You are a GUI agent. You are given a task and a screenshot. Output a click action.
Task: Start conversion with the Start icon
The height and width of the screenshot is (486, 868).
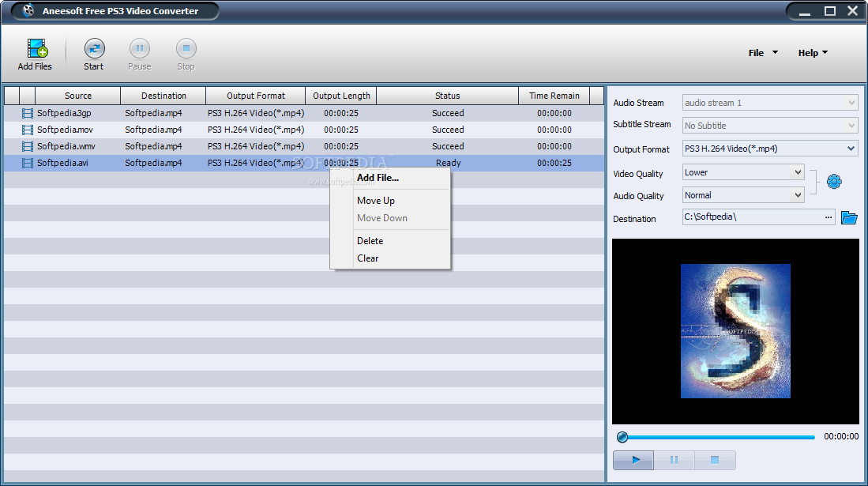pos(94,49)
